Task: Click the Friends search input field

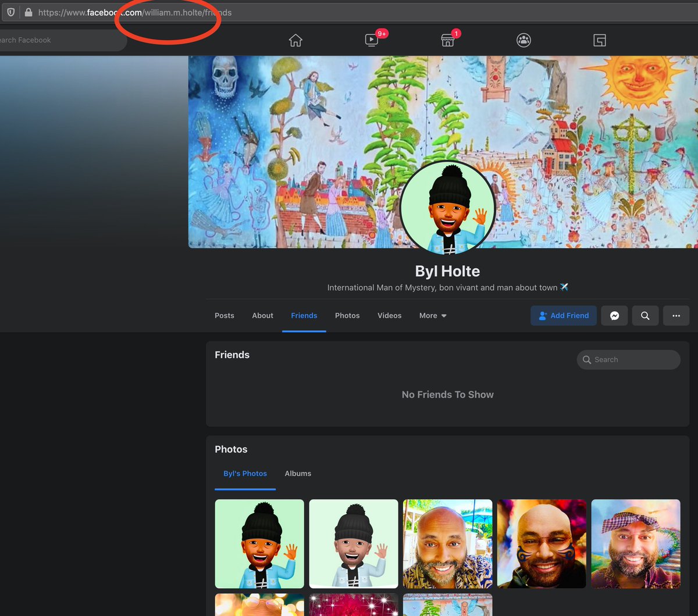Action: (628, 359)
